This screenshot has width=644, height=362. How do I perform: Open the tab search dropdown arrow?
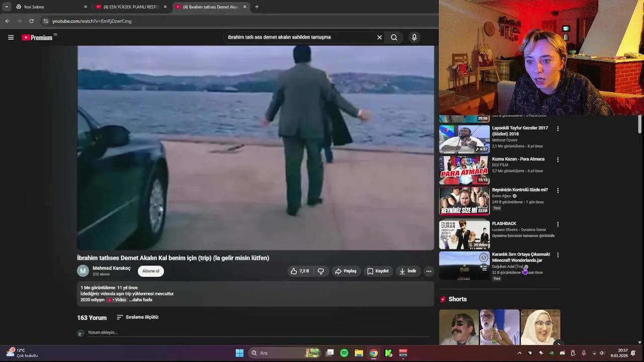coord(6,7)
